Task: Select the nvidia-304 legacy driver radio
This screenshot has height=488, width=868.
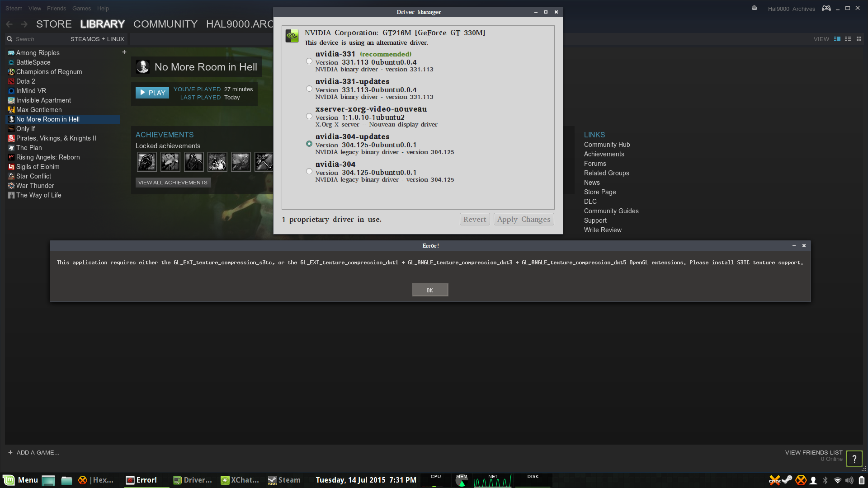Action: pos(309,172)
